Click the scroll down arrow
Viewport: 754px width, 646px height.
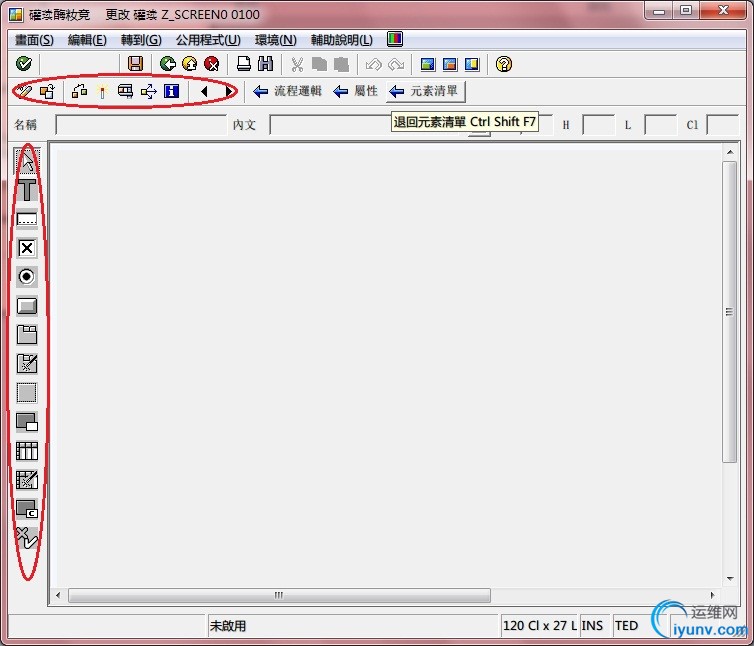[729, 578]
